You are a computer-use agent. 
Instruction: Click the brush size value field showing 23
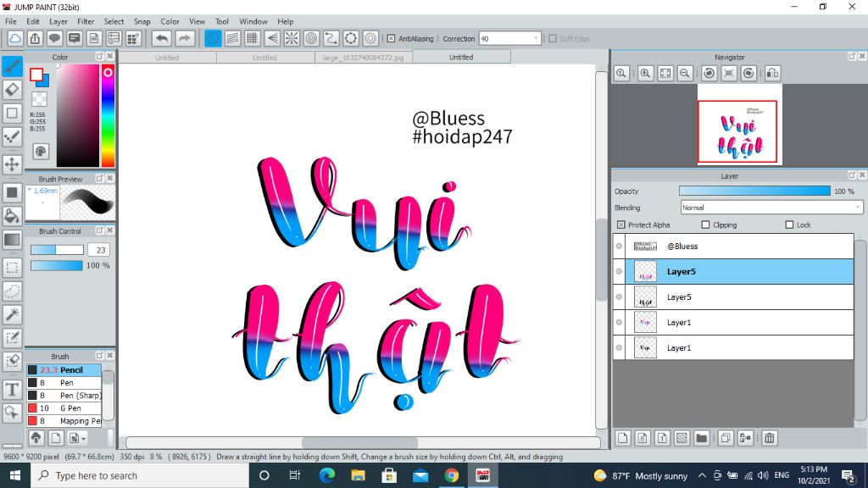[99, 250]
